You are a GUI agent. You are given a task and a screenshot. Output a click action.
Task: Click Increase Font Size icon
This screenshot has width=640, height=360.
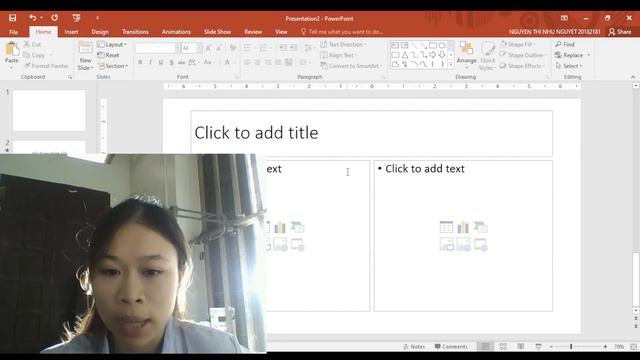(209, 48)
